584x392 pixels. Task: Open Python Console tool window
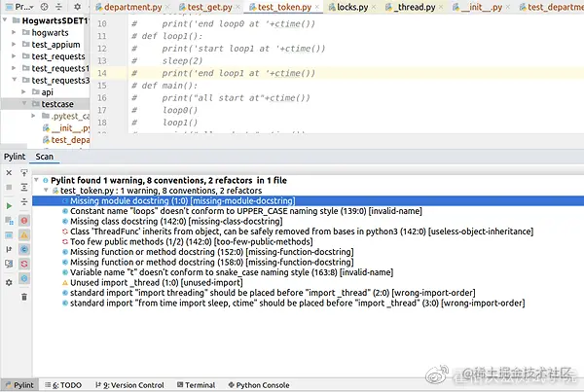tap(259, 385)
